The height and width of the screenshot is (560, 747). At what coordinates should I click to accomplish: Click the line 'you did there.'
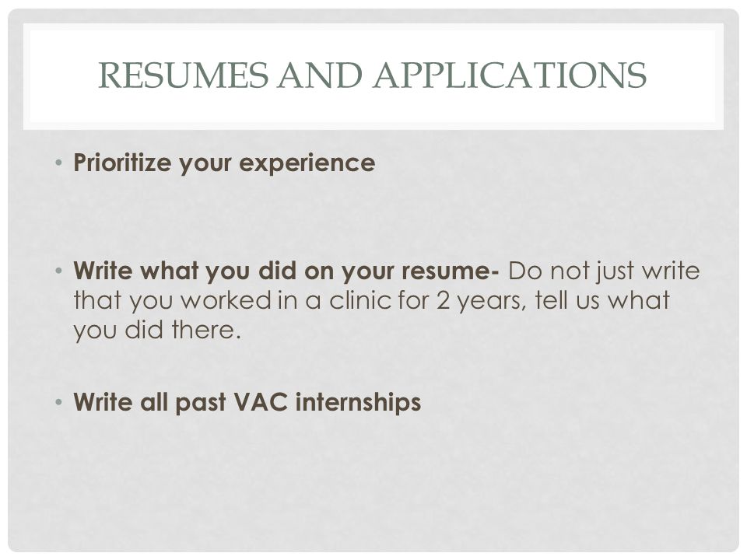157,330
